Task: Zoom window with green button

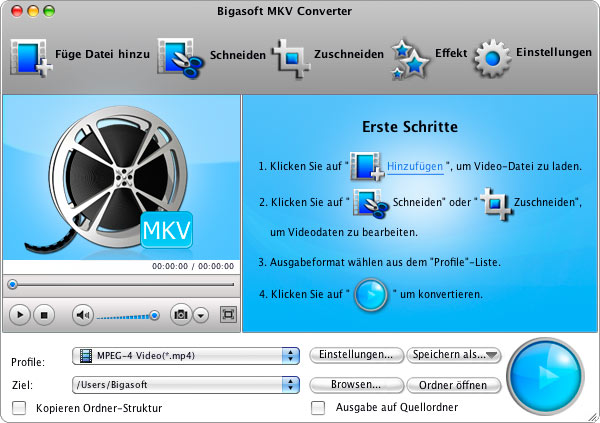Action: 49,11
